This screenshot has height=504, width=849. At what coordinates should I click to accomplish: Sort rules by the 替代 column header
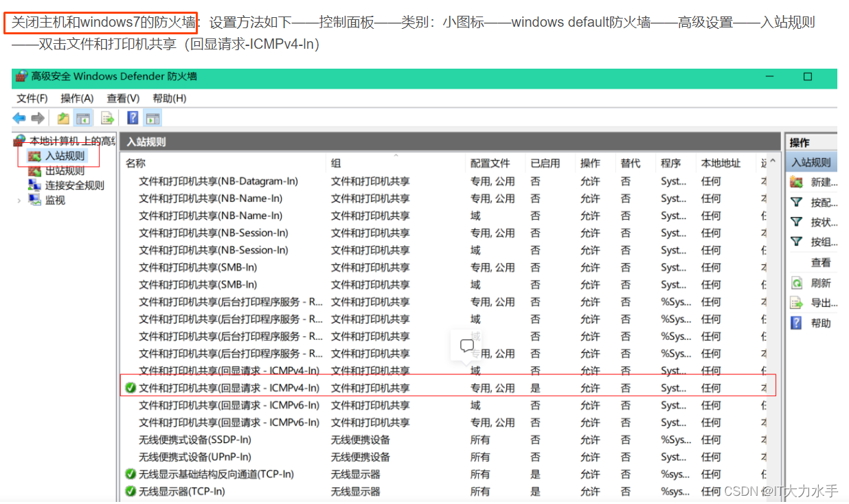point(630,163)
